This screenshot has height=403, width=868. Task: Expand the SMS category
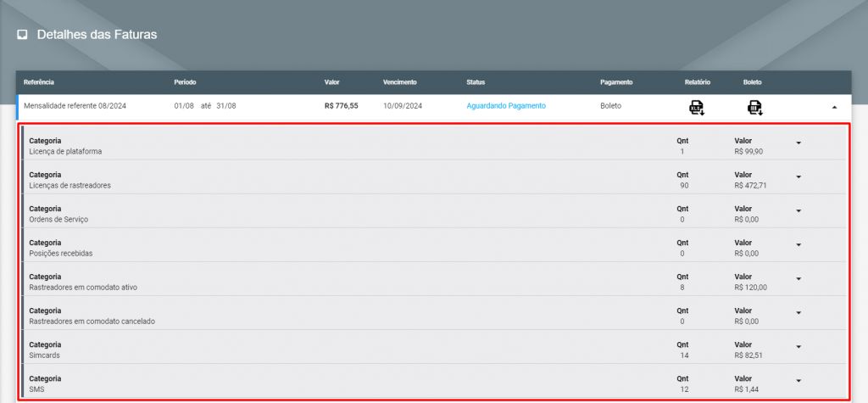[798, 381]
